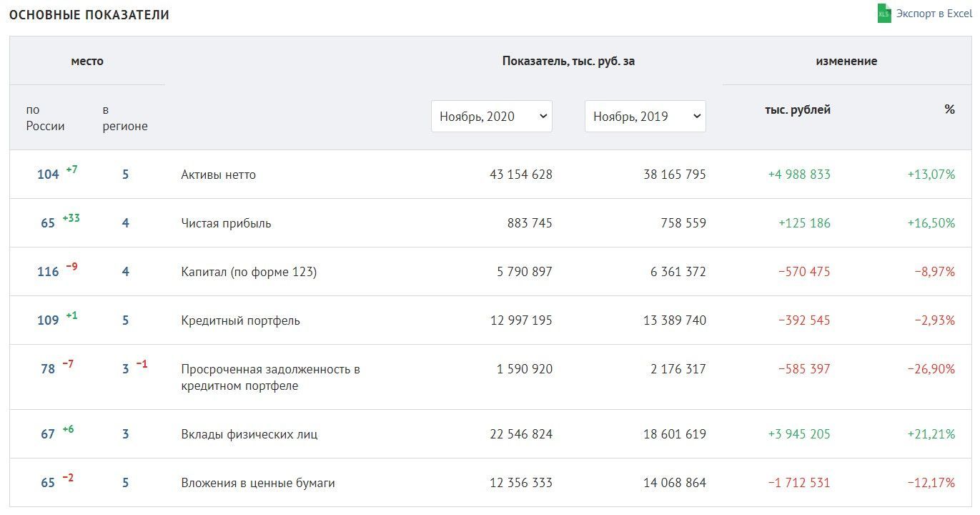Open the 'Вложения в ценные бумаги' indicator
This screenshot has width=980, height=515.
click(258, 483)
